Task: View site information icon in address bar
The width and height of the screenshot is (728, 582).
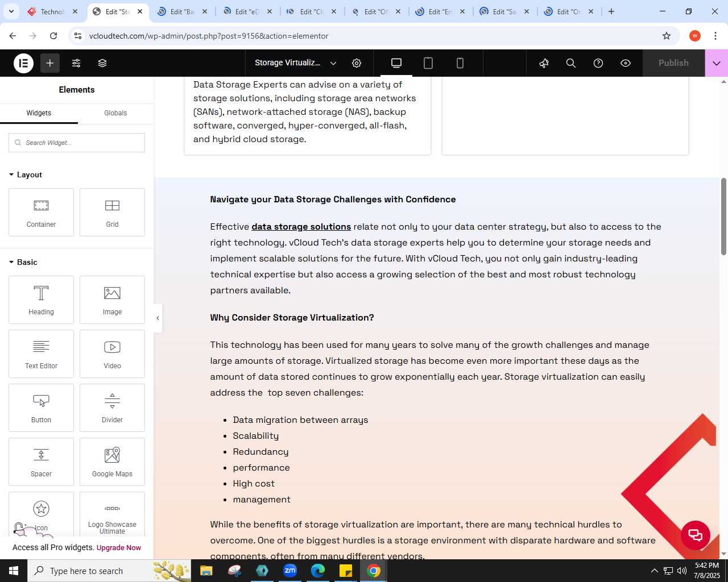Action: (x=78, y=36)
